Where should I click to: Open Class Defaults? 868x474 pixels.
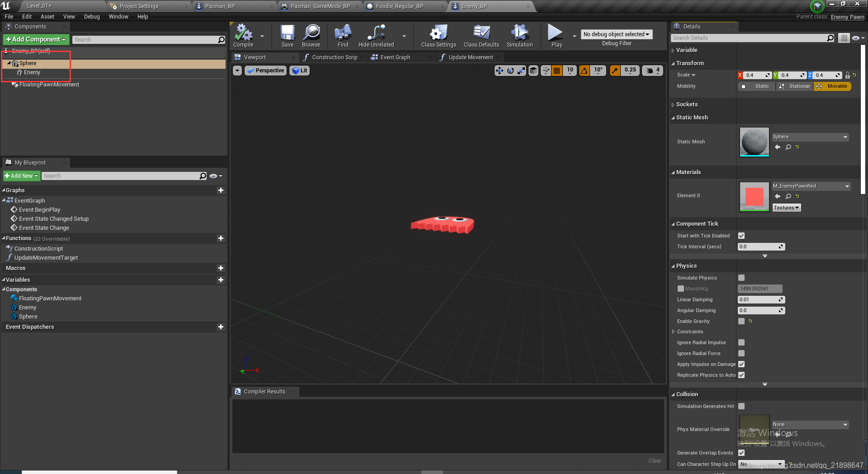click(x=481, y=36)
